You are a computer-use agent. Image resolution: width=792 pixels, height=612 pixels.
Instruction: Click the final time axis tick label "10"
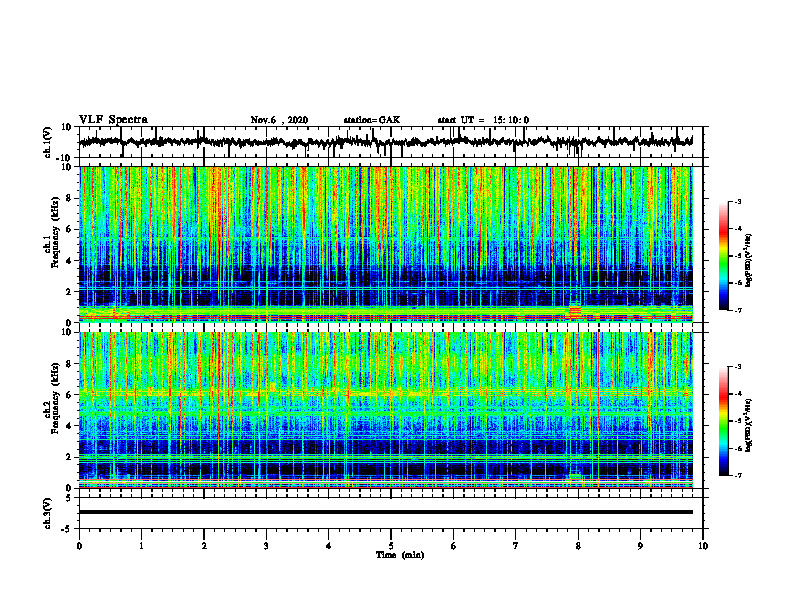click(703, 546)
